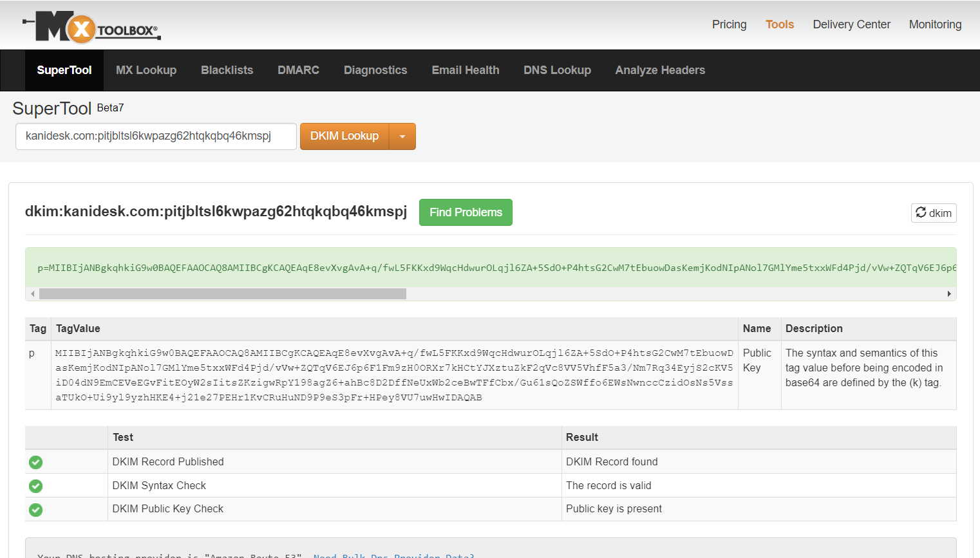Click green checkmark beside DKIM Syntax Check
The height and width of the screenshot is (558, 980).
coord(35,486)
